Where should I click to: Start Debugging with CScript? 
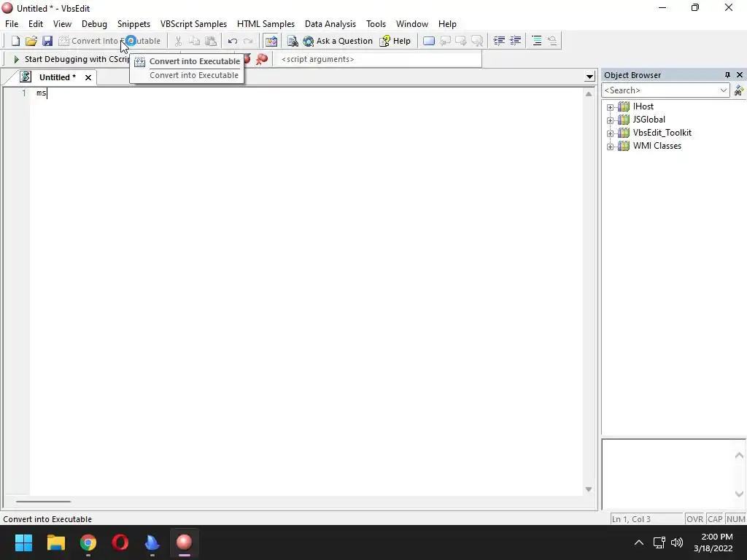pyautogui.click(x=71, y=59)
